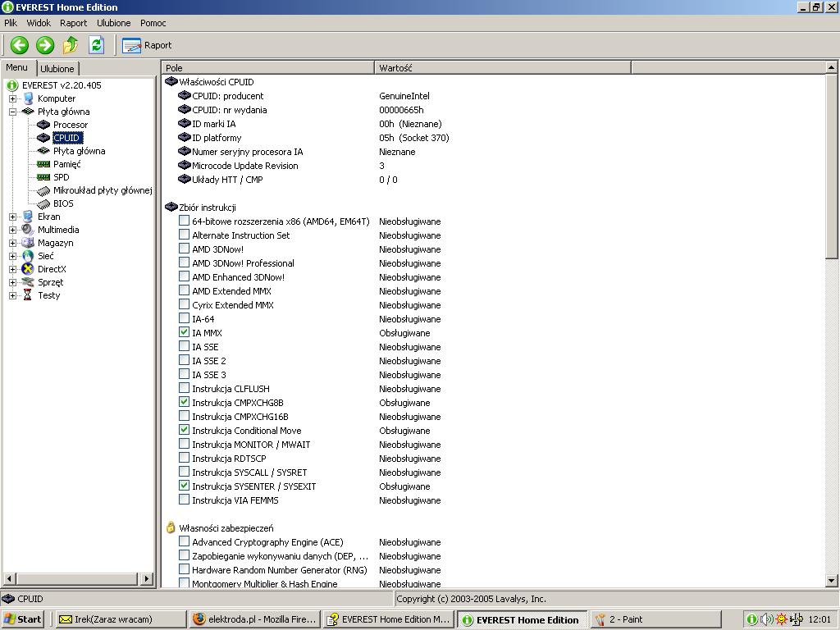
Task: Open the Pomoc menu
Action: point(153,23)
